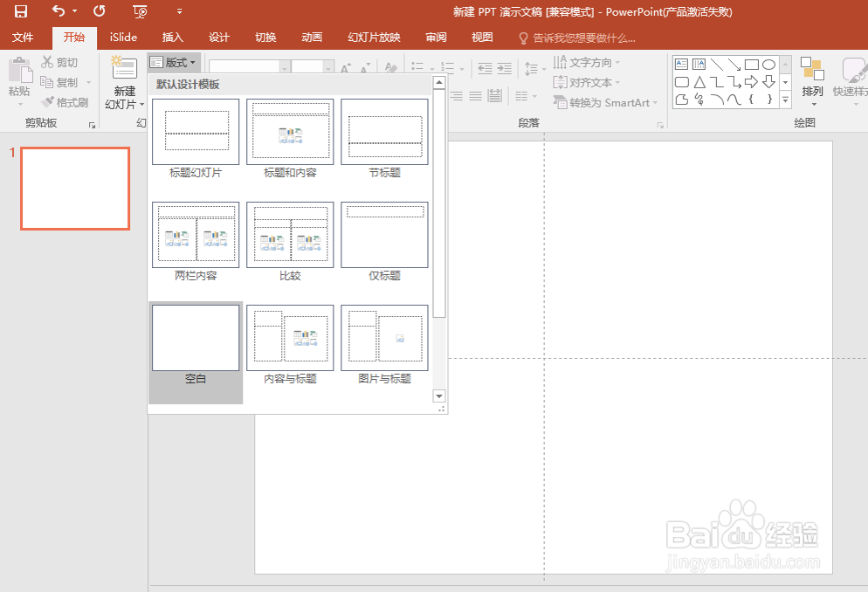
Task: Click the 新建幻灯片 (New Slide) icon
Action: (124, 69)
